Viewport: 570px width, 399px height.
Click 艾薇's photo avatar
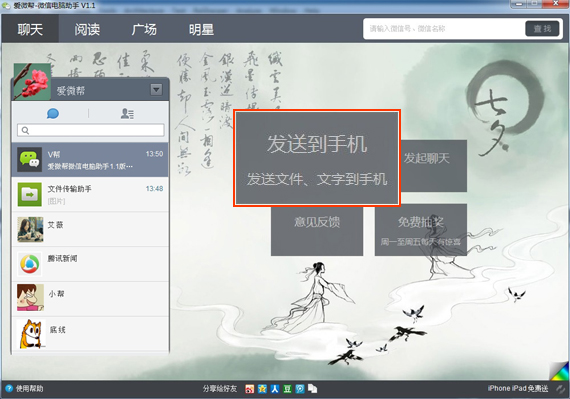(x=30, y=229)
